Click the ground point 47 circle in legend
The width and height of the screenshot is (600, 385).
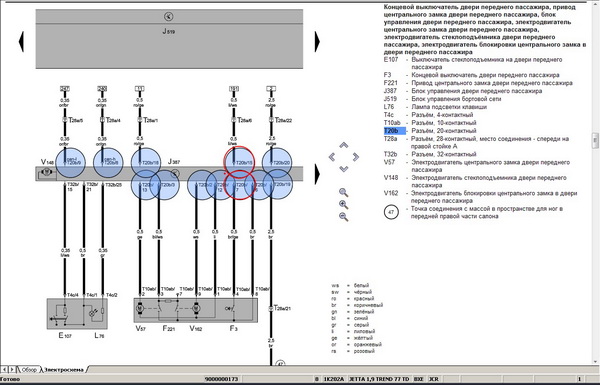click(391, 212)
